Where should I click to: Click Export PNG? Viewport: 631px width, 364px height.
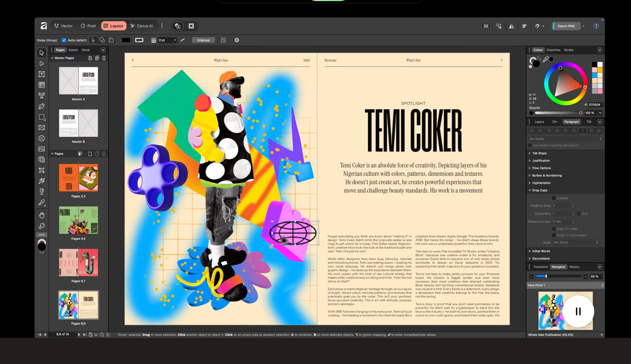566,26
